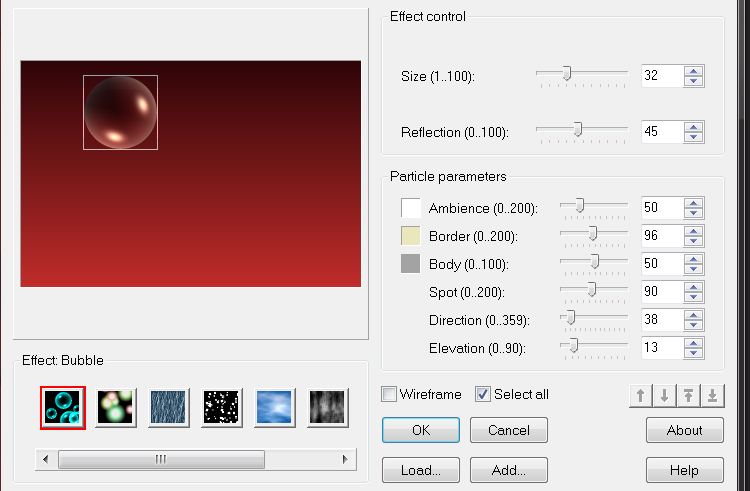Image resolution: width=750 pixels, height=491 pixels.
Task: Click the effect list scroll right arrow
Action: click(x=345, y=459)
